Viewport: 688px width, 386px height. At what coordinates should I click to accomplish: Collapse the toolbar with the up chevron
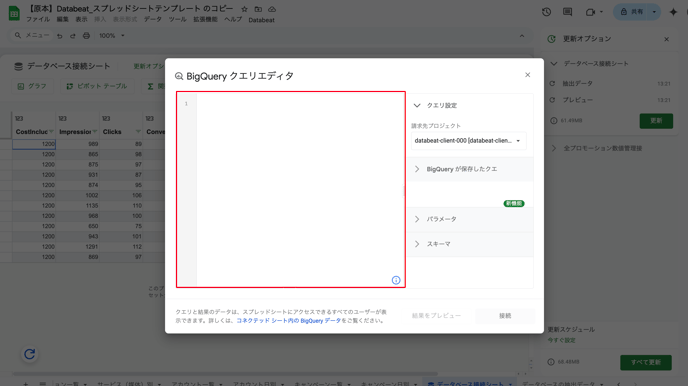click(x=522, y=36)
